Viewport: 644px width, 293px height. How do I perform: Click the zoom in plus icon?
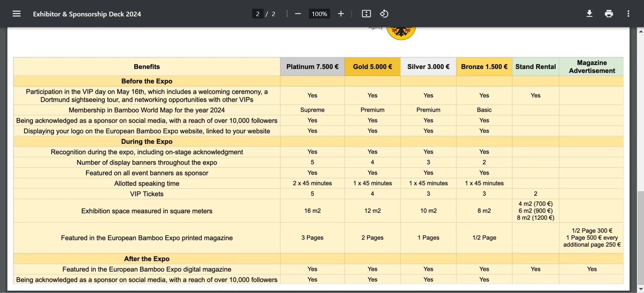pyautogui.click(x=341, y=14)
